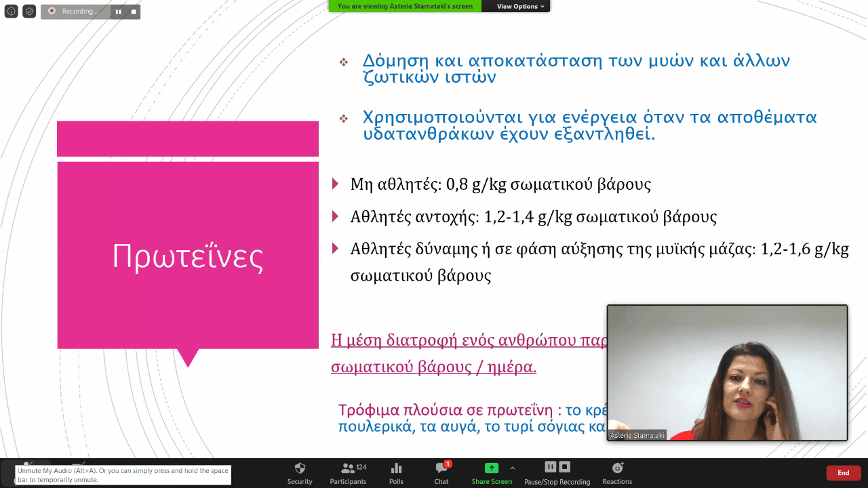Click the bullet starting Χρησιμοποιούνται για ενέργεια
The image size is (868, 488).
tap(590, 125)
